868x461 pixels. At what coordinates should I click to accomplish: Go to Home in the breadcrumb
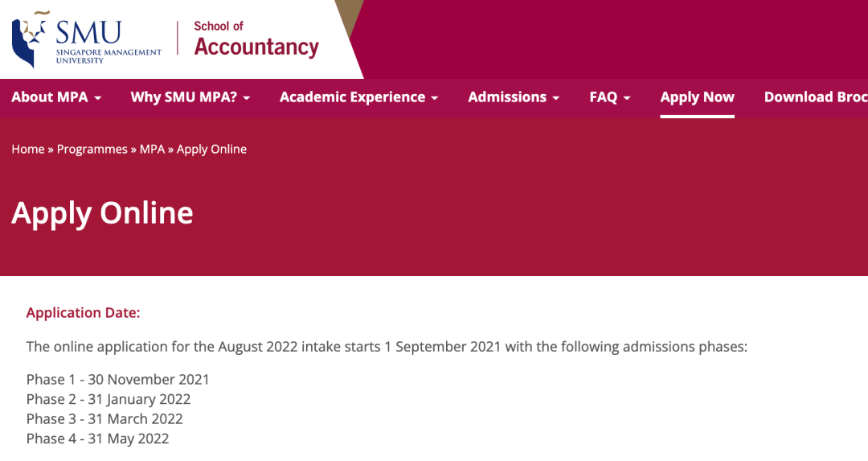27,149
